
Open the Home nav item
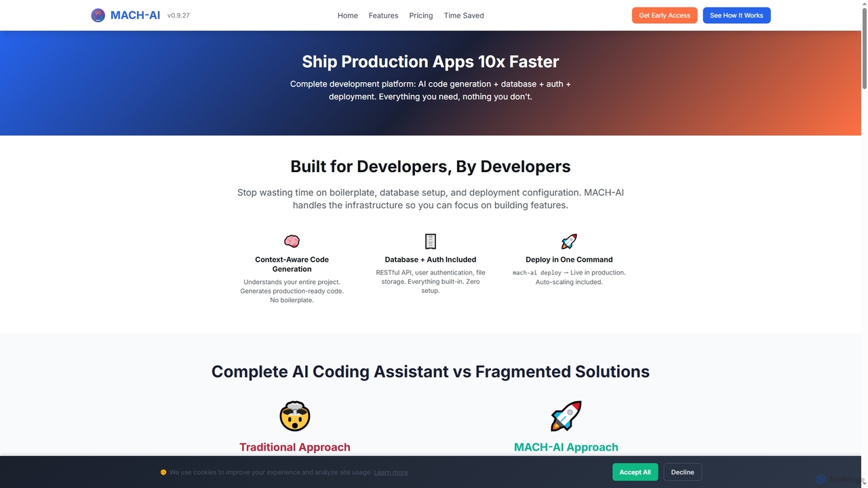point(348,16)
